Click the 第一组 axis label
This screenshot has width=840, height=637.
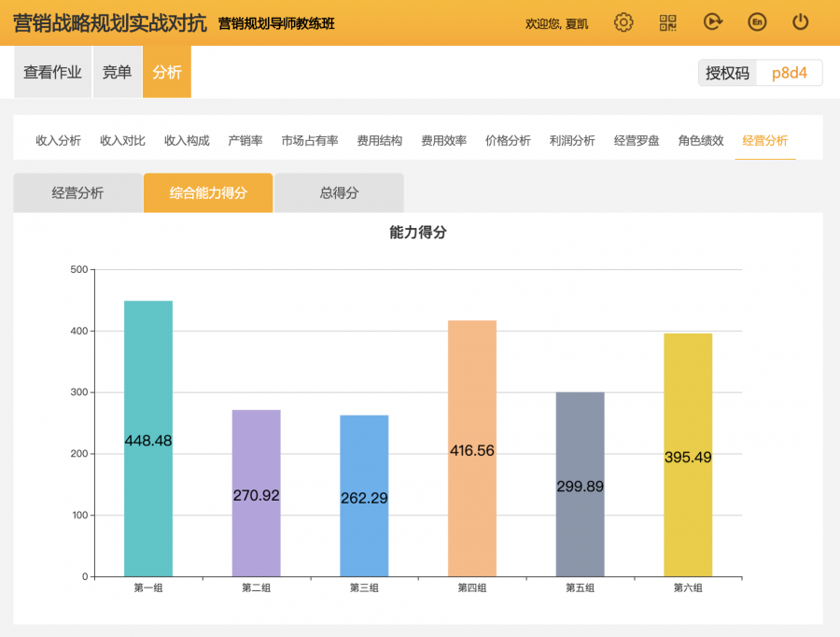coord(148,587)
